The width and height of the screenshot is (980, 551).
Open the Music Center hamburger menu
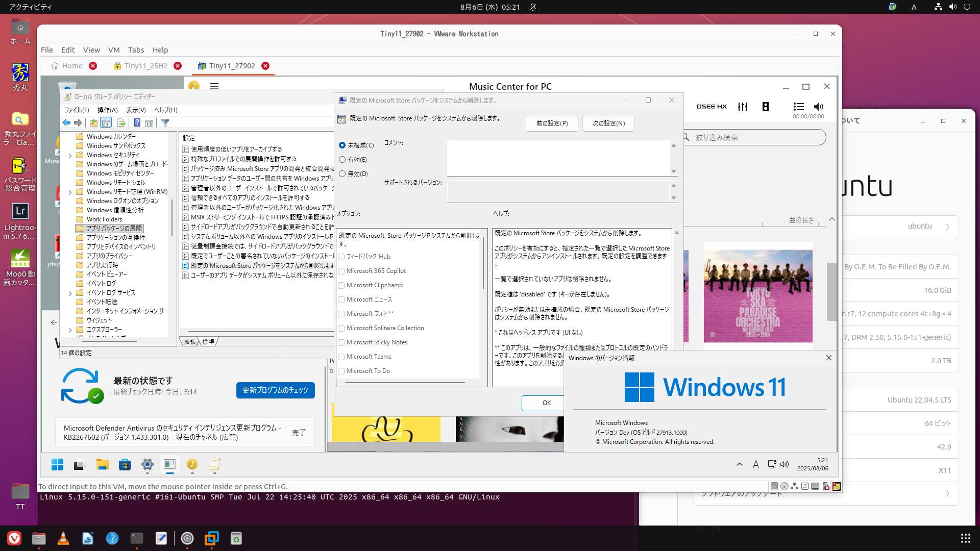click(214, 86)
